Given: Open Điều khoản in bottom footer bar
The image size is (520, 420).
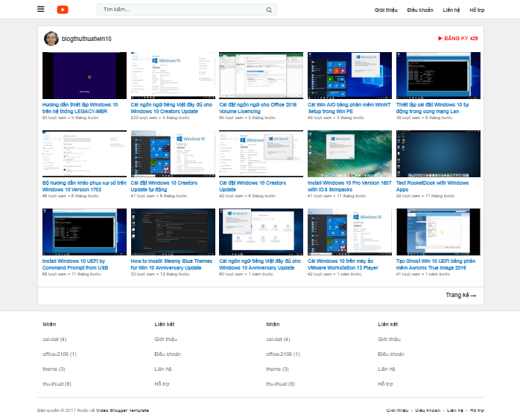Looking at the screenshot, I should (428, 410).
